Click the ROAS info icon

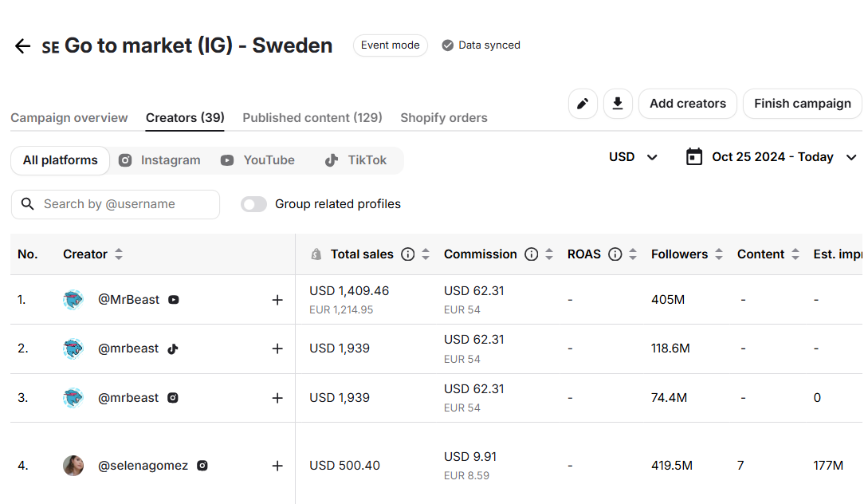[x=615, y=254]
